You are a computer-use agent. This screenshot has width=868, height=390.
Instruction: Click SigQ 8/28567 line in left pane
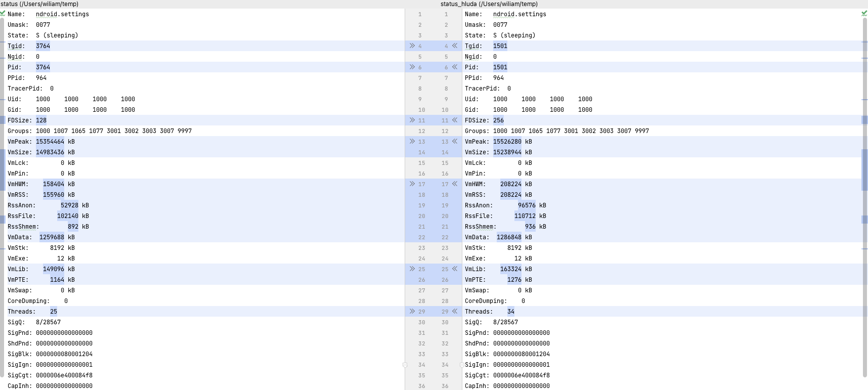[34, 322]
